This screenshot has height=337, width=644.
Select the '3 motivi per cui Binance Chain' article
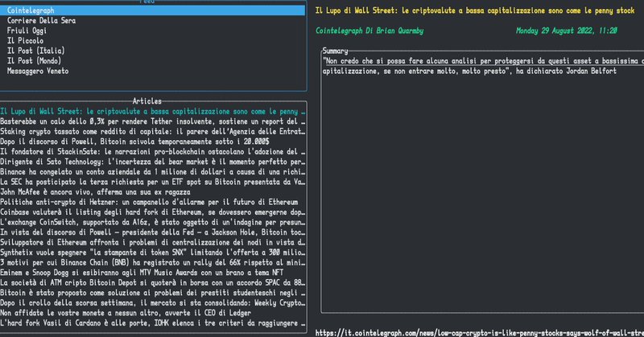coord(153,262)
